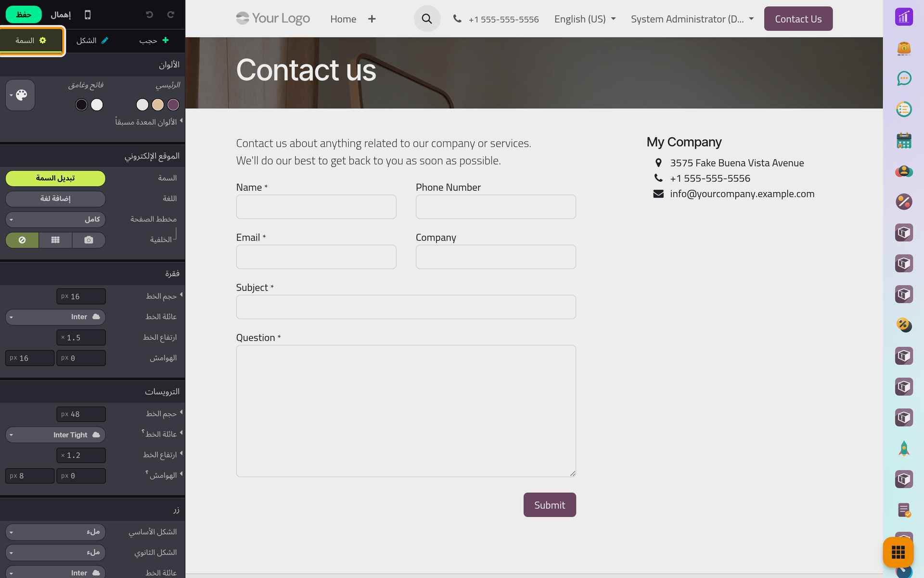Select the purple main color swatch
924x578 pixels.
tap(173, 105)
